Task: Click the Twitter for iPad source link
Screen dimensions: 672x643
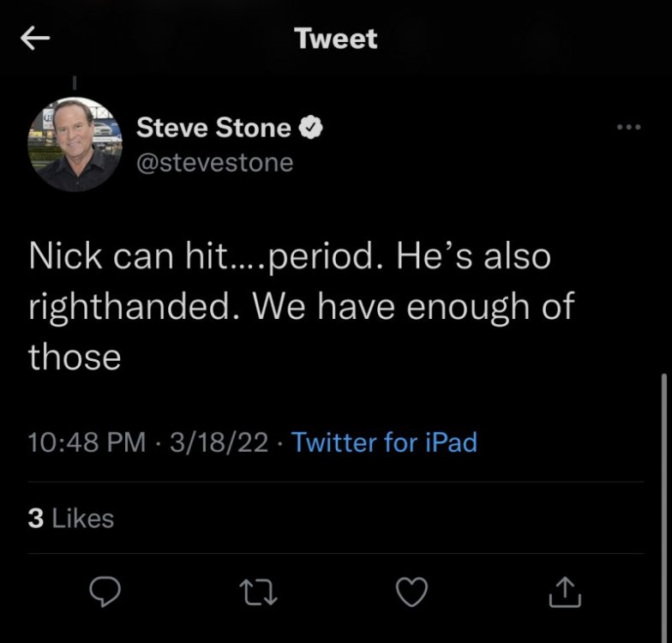Action: click(x=384, y=442)
